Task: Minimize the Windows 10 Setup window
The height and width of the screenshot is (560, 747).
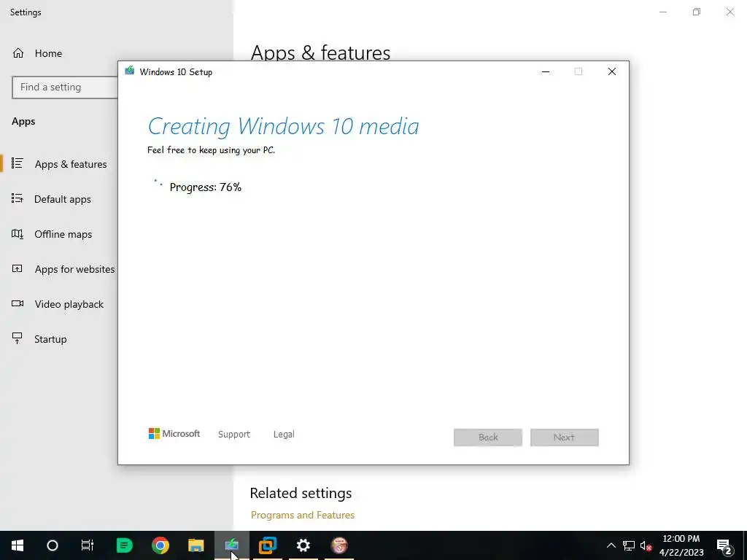Action: (546, 71)
